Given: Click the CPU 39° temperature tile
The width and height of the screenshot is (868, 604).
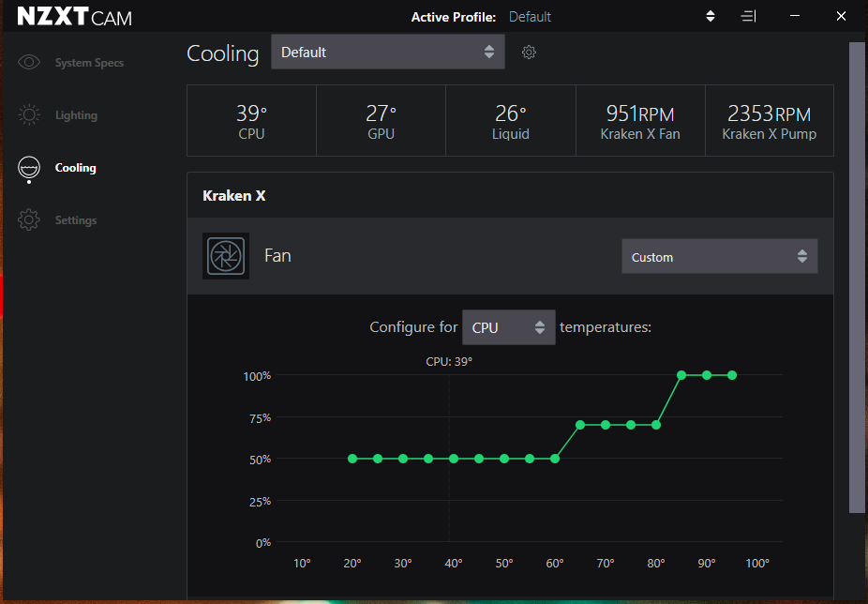Looking at the screenshot, I should coord(251,121).
